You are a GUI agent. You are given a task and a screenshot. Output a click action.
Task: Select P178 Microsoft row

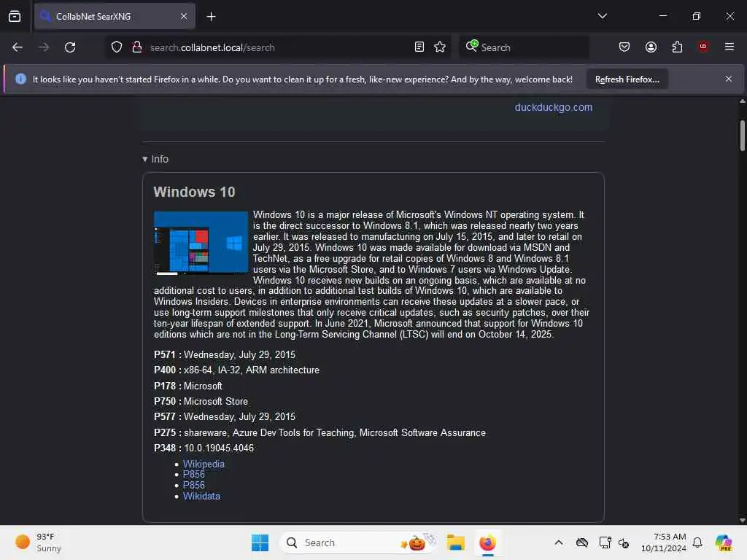(187, 386)
